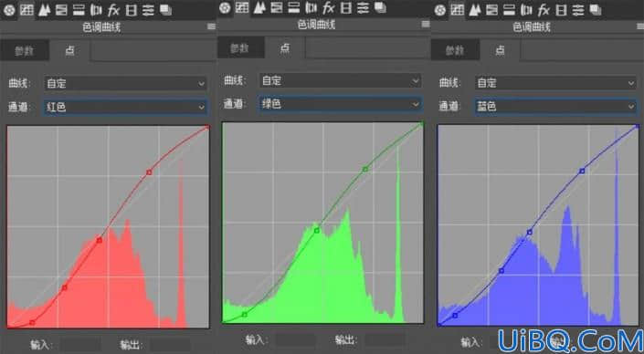Image resolution: width=644 pixels, height=354 pixels.
Task: Open HSL adjustments icon in blue channel panel
Action: pyautogui.click(x=491, y=10)
